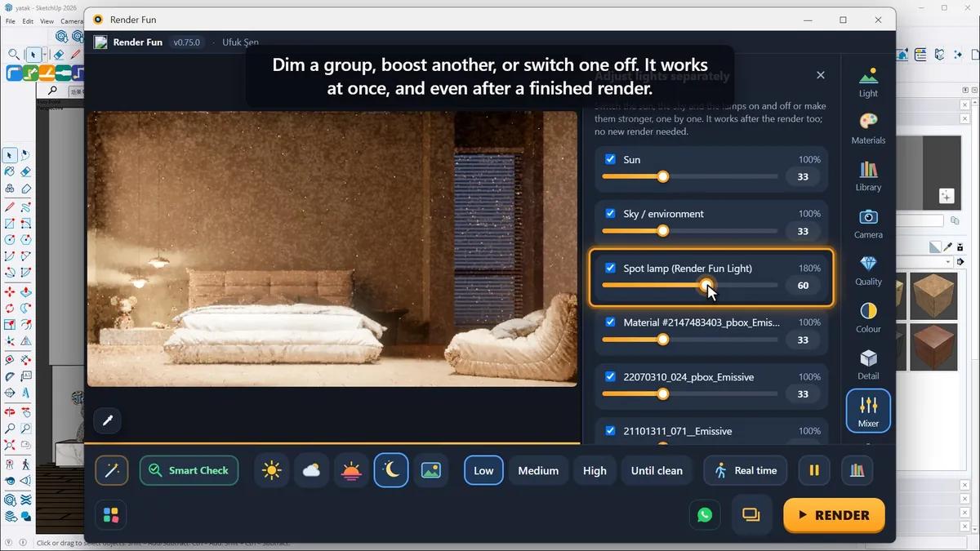Pause the real-time rendering
Viewport: 980px width, 551px height.
(814, 470)
